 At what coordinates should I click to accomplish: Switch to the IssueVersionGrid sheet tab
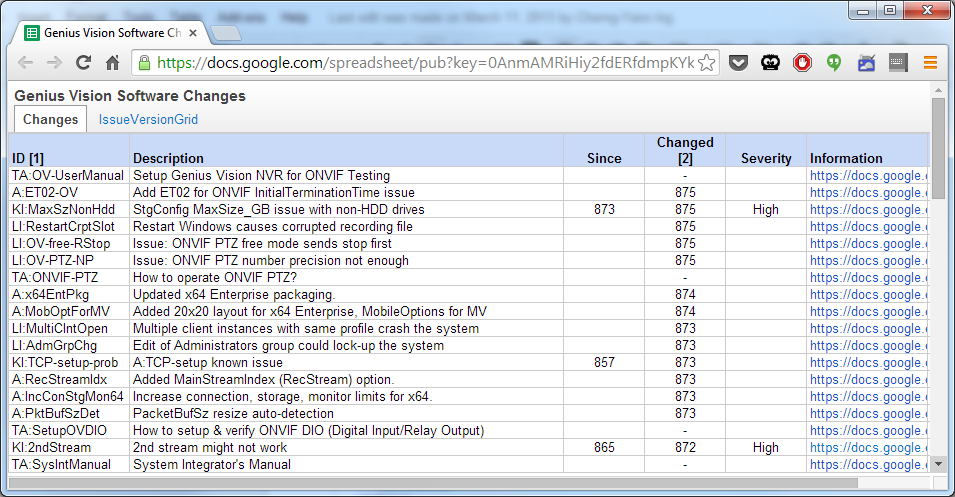[148, 119]
